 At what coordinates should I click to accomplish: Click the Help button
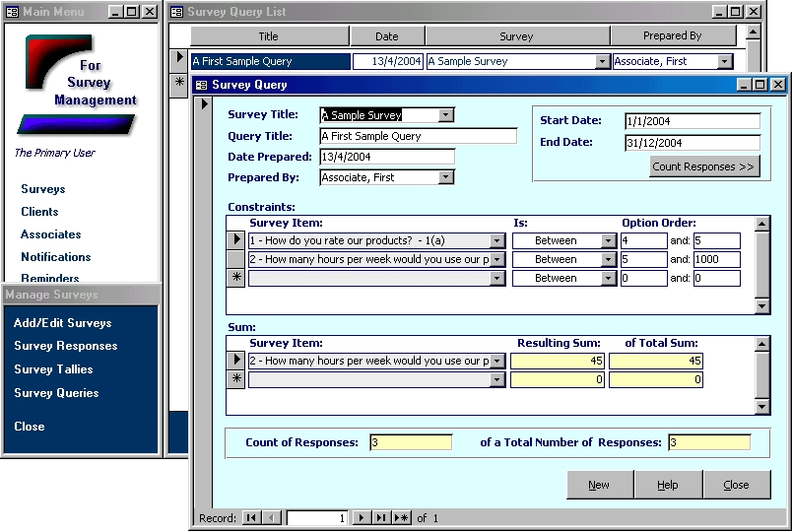(667, 485)
